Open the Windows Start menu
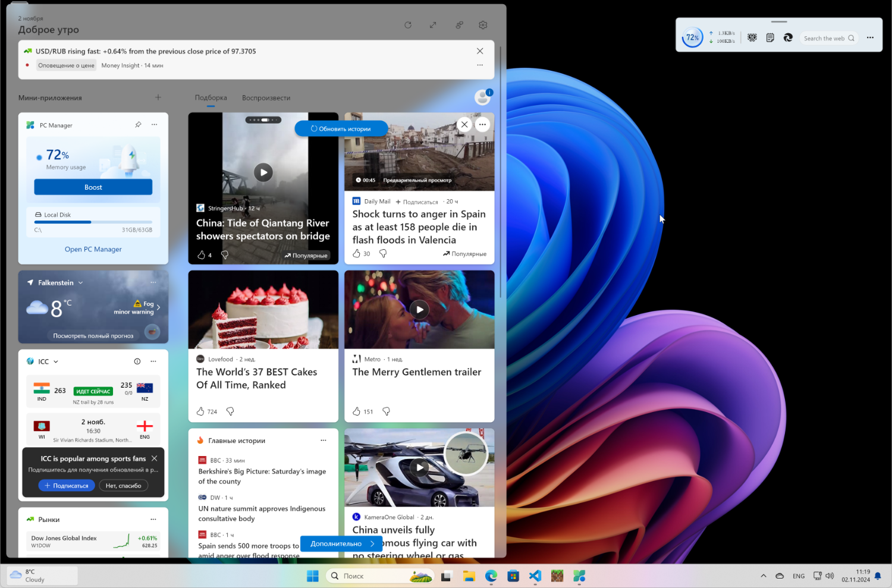Viewport: 892px width, 588px height. tap(313, 576)
